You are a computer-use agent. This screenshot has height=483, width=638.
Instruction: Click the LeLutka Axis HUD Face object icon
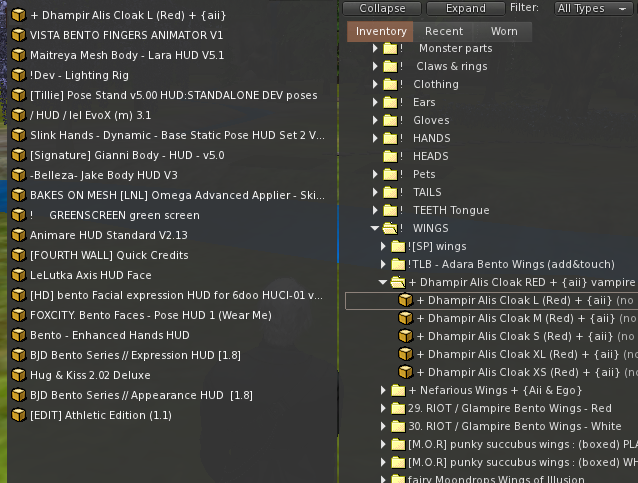[18, 275]
